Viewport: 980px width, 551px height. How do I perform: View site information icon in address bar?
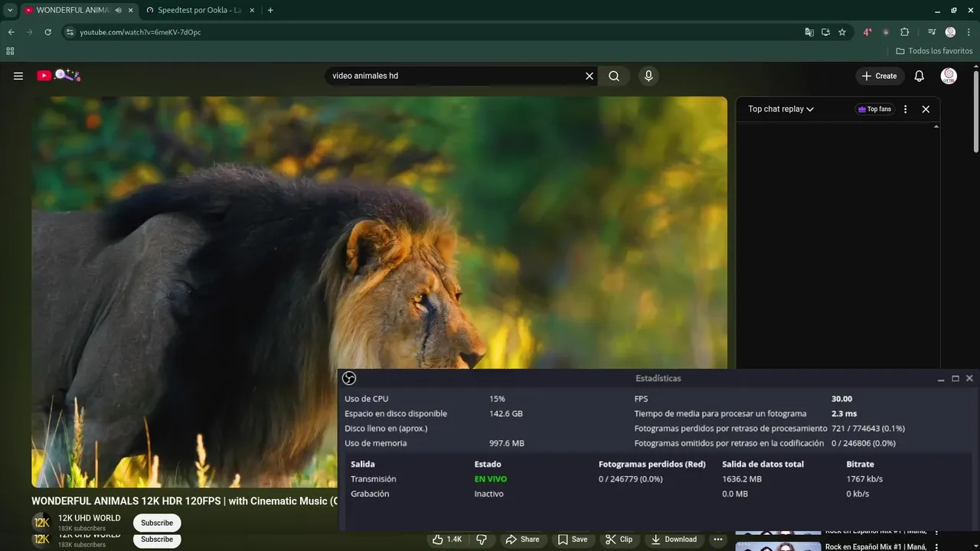click(x=70, y=32)
